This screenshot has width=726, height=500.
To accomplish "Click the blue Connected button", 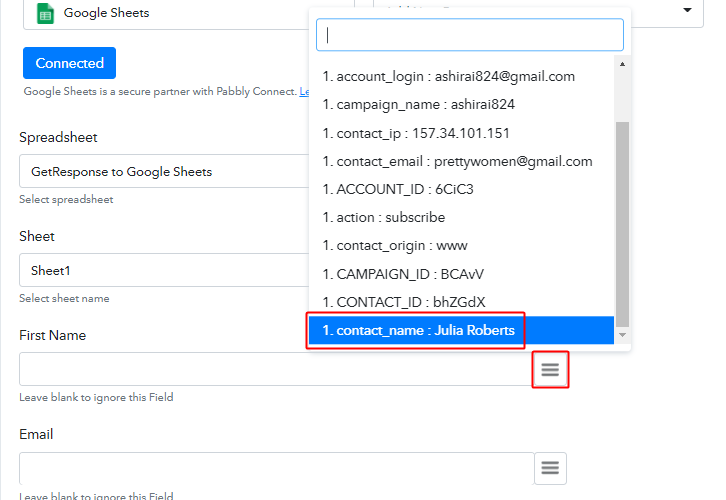I will pyautogui.click(x=69, y=63).
